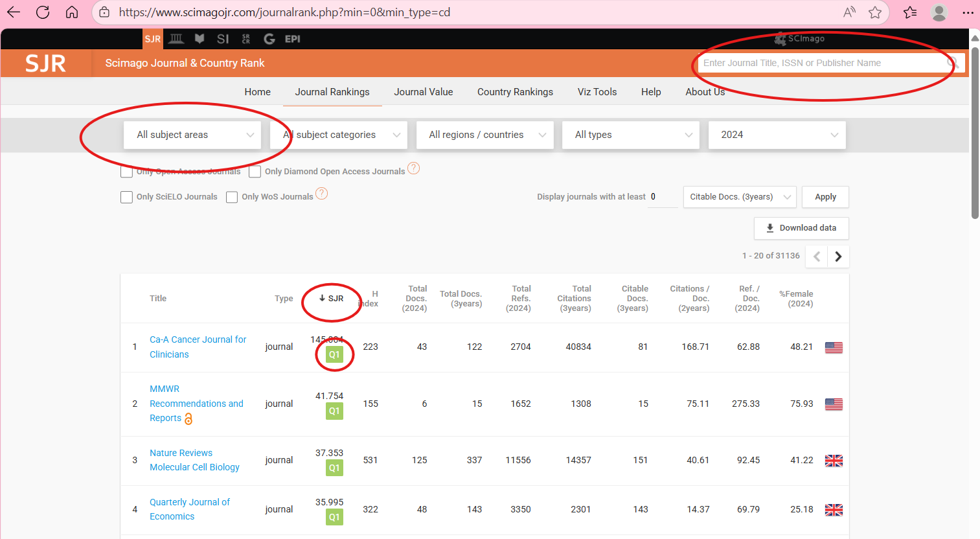
Task: Click help question mark beside Diamond Open Access
Action: [413, 168]
